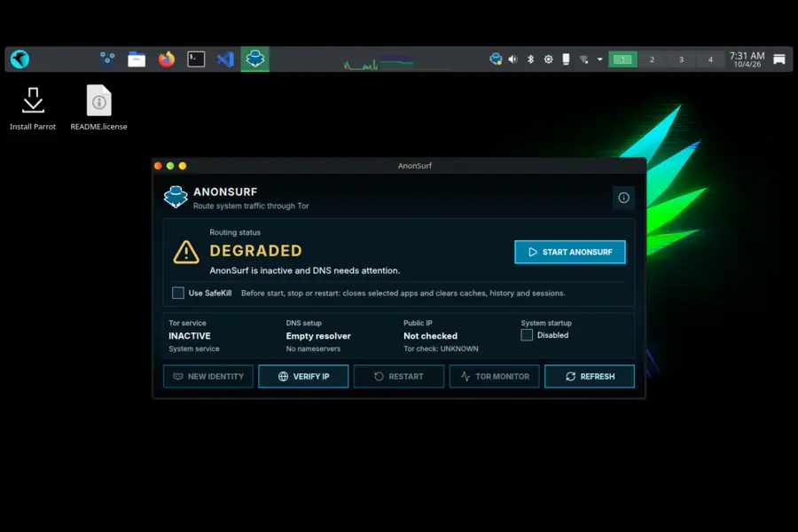Screen dimensions: 798x532
Task: Click the green AnonSurf window button
Action: coord(170,166)
